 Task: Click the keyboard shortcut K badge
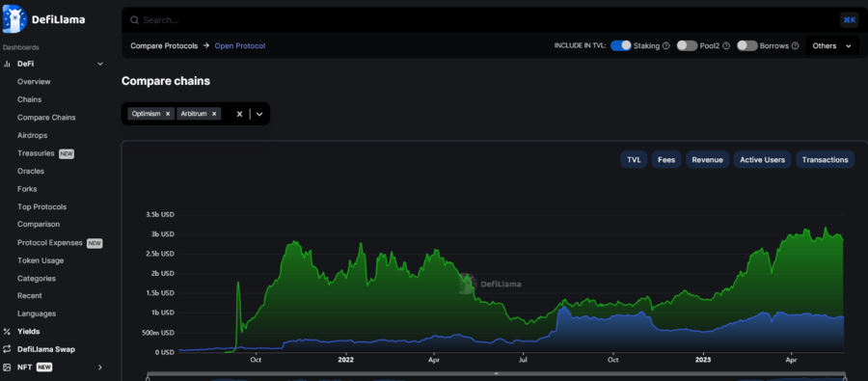pyautogui.click(x=849, y=20)
